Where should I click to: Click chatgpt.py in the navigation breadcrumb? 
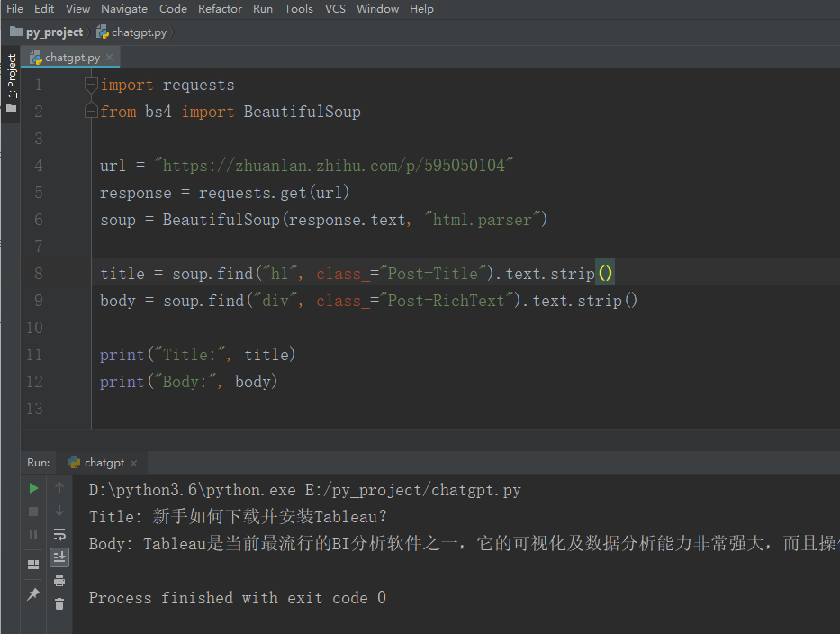[x=139, y=32]
